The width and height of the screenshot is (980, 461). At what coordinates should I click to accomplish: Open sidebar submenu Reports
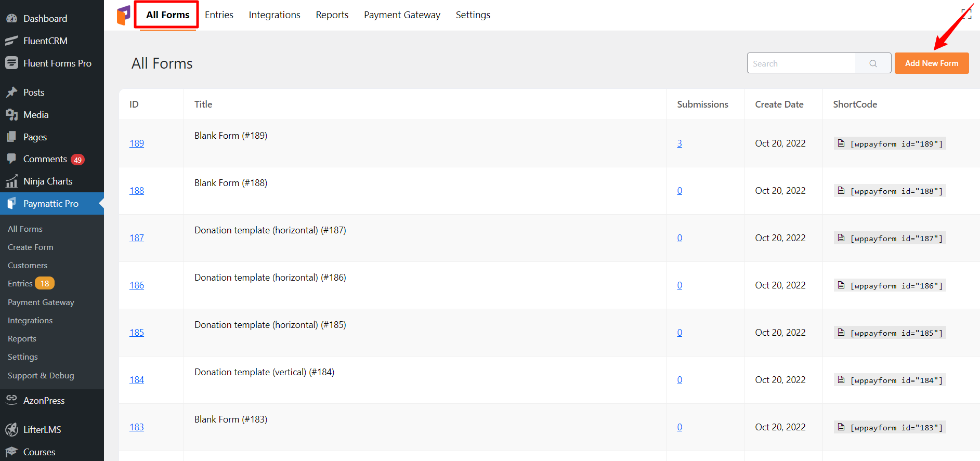tap(22, 338)
